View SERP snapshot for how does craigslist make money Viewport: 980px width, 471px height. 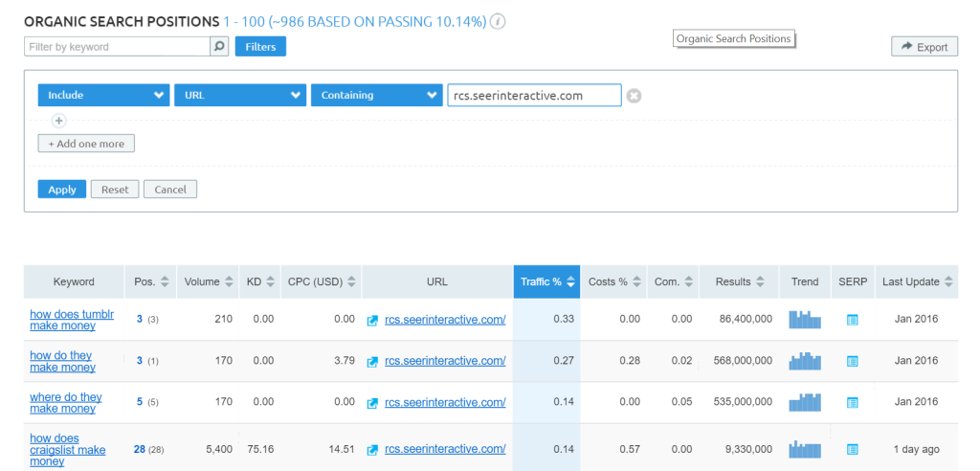[852, 449]
